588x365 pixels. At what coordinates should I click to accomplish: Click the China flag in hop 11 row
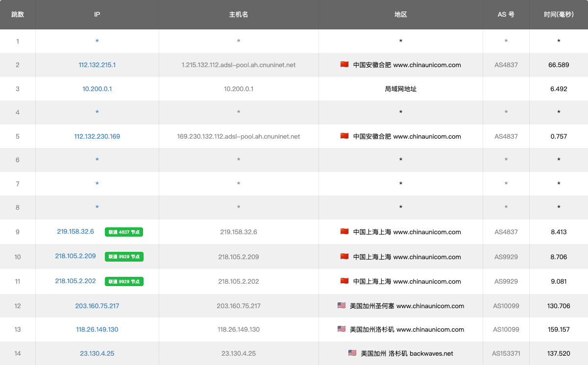click(344, 281)
